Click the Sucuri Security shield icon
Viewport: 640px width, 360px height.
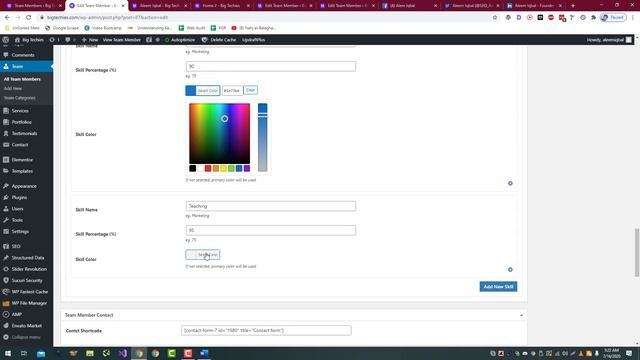(6, 280)
